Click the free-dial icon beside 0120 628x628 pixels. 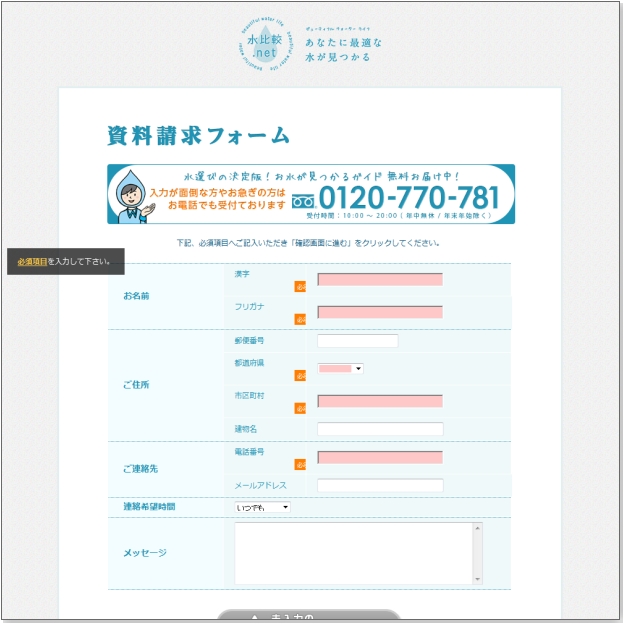coord(303,201)
